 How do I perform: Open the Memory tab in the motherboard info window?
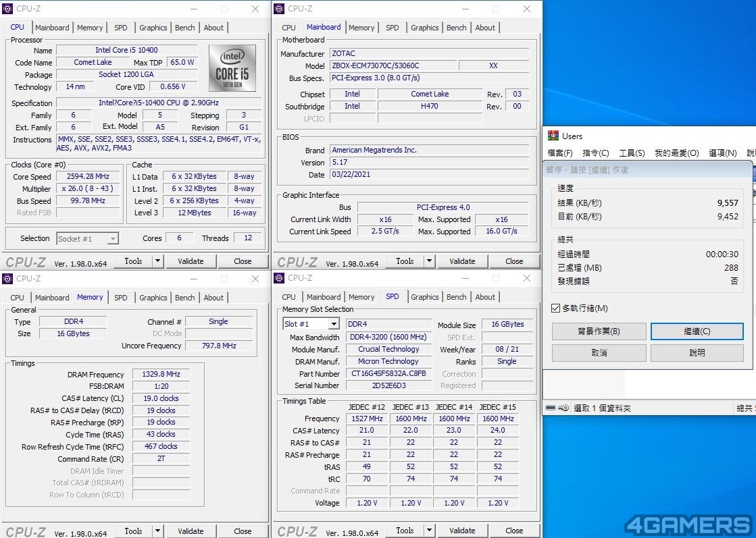361,28
